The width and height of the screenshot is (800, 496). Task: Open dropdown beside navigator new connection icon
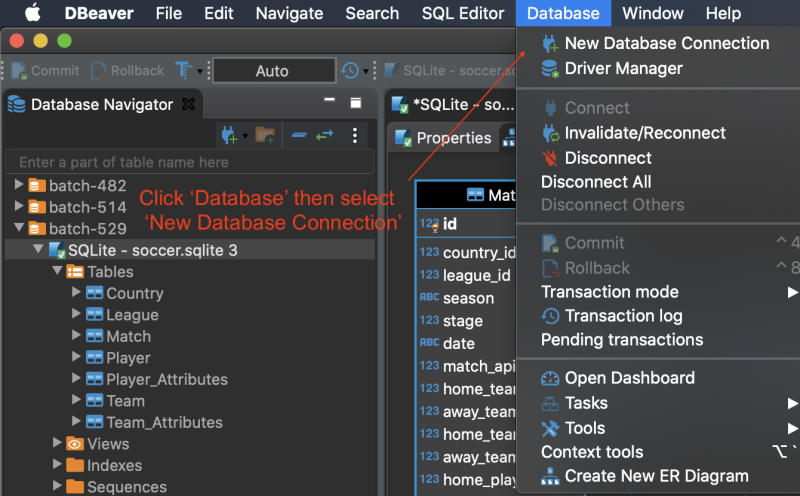click(245, 136)
